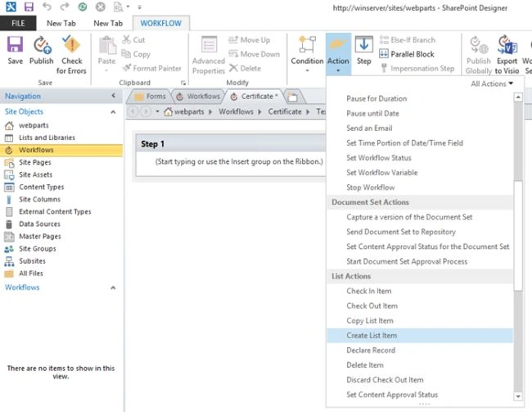Open Clipboard group dialog launcher
Screen dimensions: 532x412
(x=183, y=83)
